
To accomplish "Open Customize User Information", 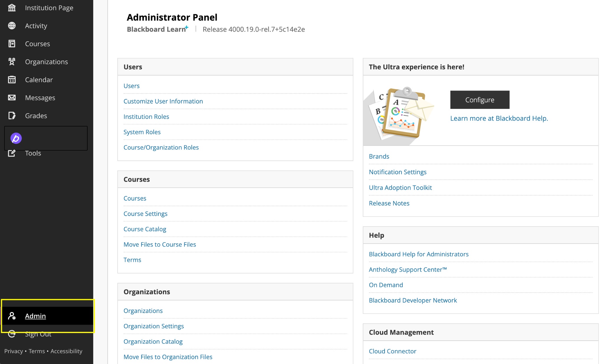I will [163, 101].
